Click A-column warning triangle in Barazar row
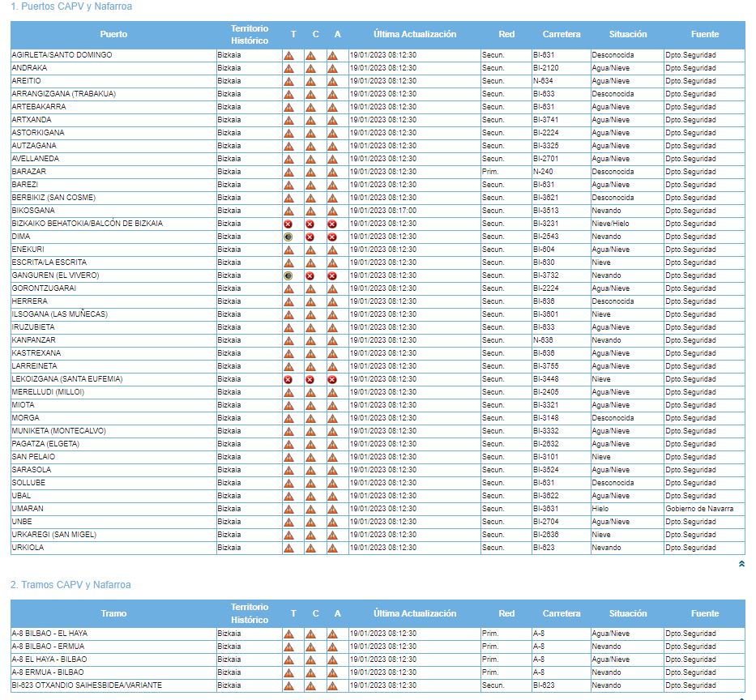 click(332, 172)
